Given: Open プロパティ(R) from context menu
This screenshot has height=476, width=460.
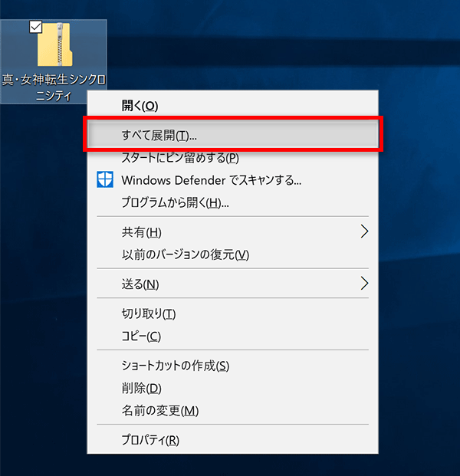Looking at the screenshot, I should point(232,439).
